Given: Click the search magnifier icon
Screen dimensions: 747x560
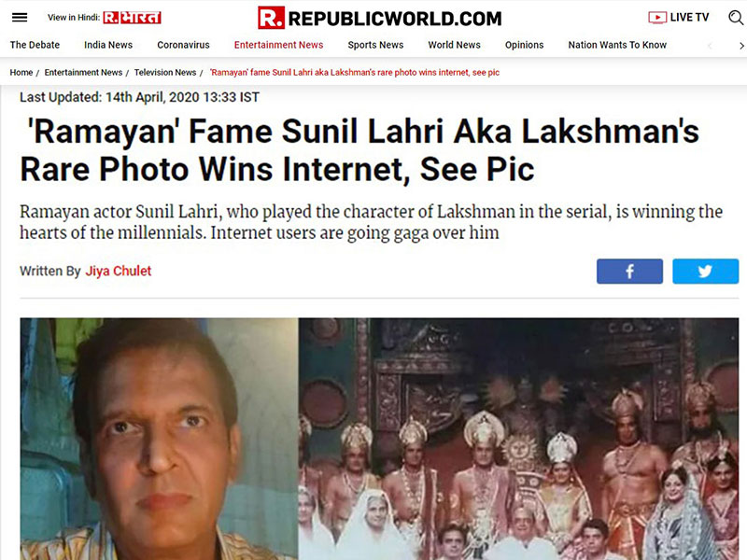Looking at the screenshot, I should point(736,18).
